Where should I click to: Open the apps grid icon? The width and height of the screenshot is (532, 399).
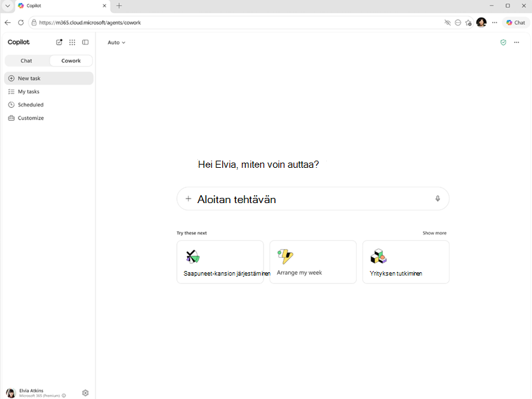pos(73,42)
